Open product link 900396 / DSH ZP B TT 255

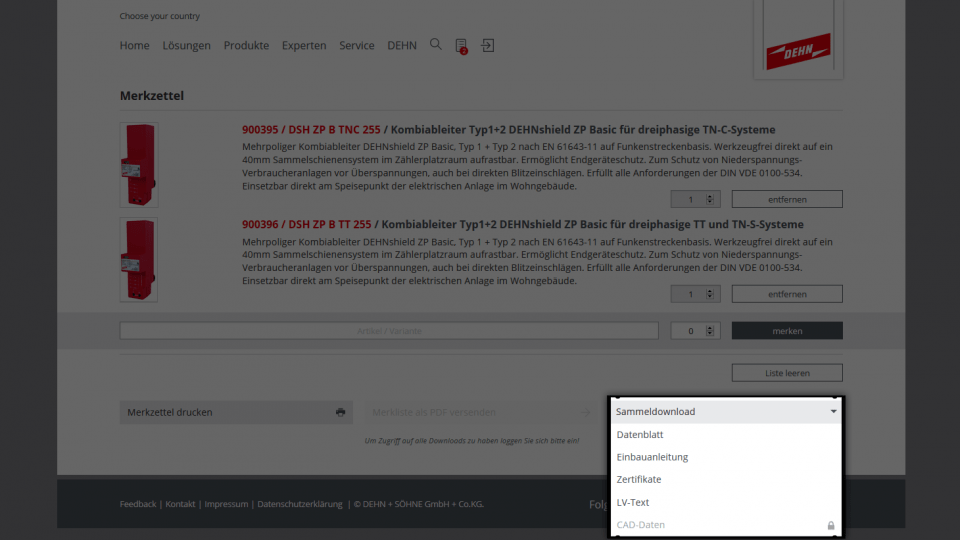tap(307, 224)
